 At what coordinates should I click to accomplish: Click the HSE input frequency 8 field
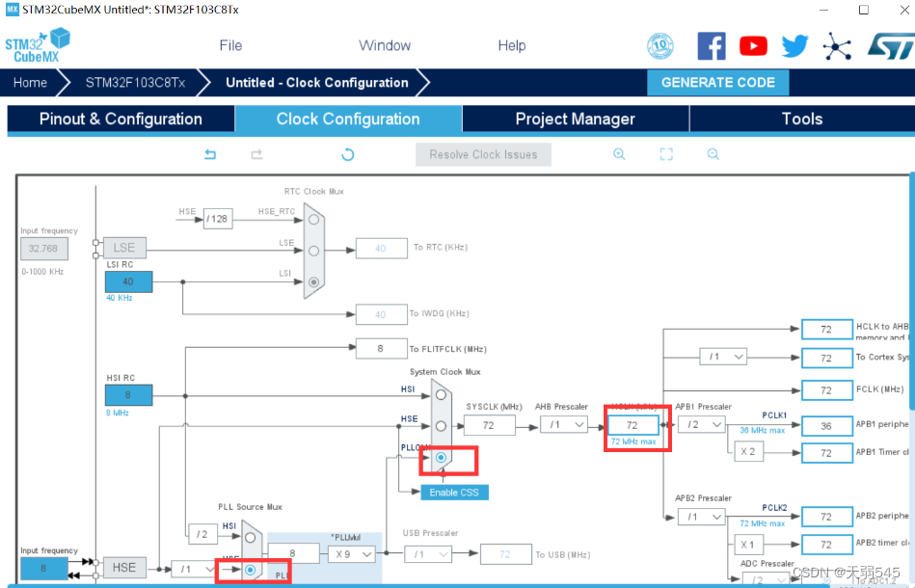tap(43, 568)
